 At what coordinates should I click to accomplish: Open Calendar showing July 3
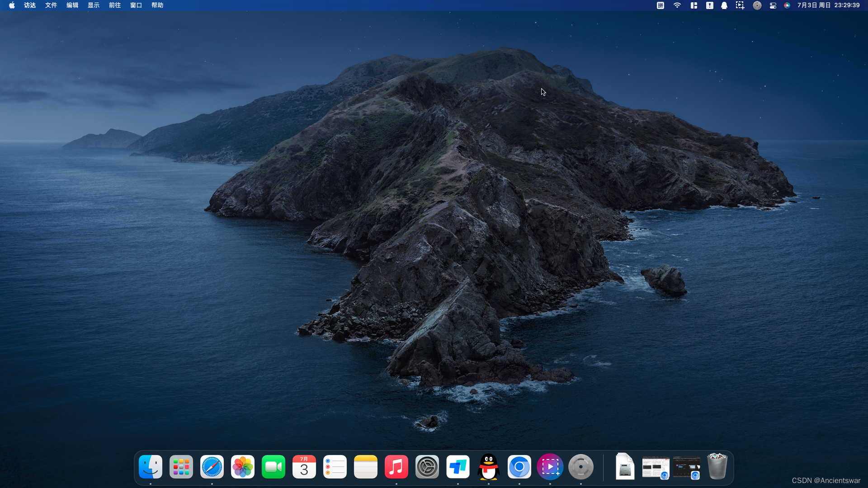(x=304, y=467)
